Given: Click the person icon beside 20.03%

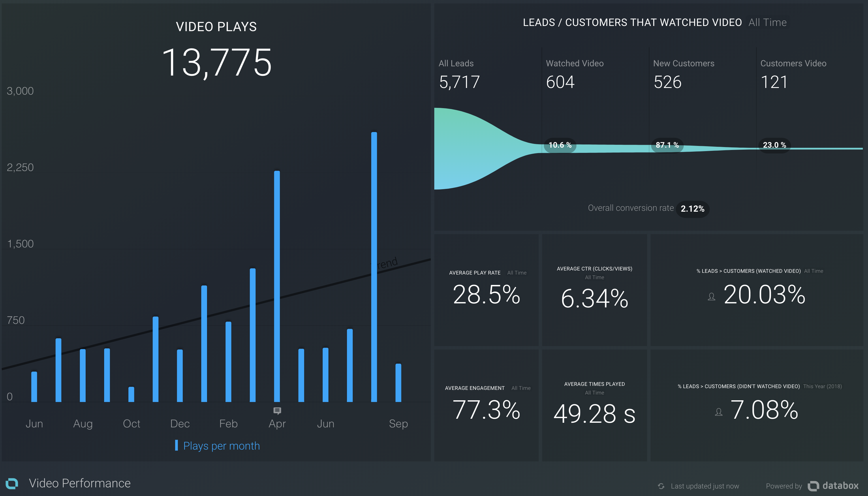Looking at the screenshot, I should 711,297.
